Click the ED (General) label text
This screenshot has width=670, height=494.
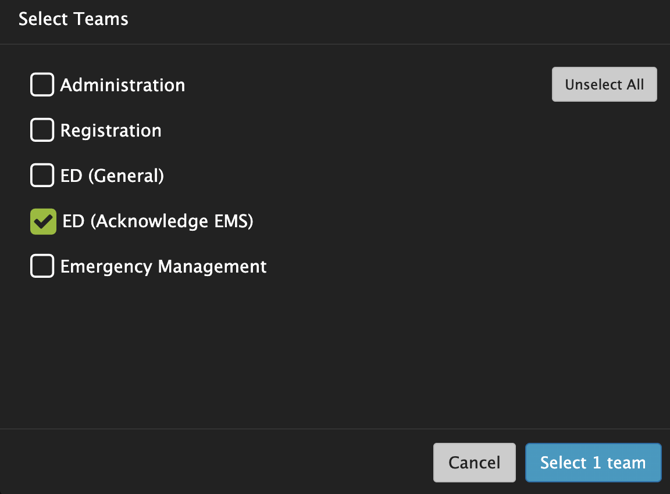point(112,175)
